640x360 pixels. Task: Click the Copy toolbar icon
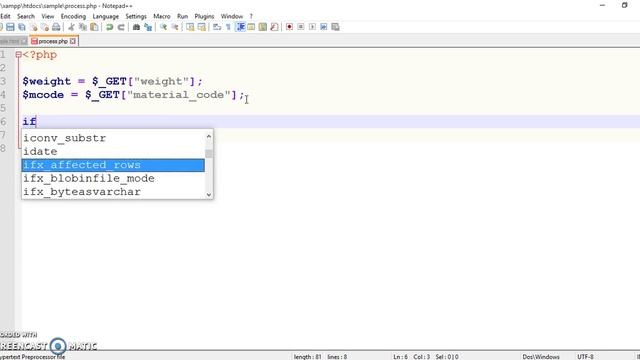click(83, 27)
